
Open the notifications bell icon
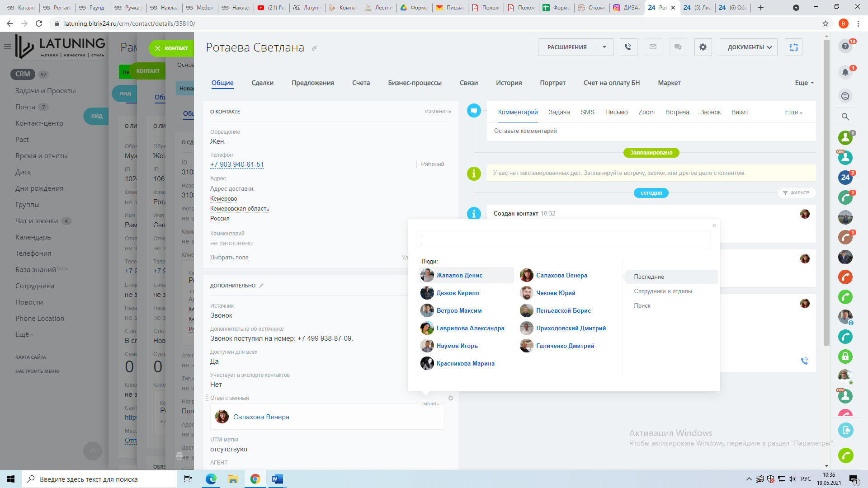[x=845, y=72]
